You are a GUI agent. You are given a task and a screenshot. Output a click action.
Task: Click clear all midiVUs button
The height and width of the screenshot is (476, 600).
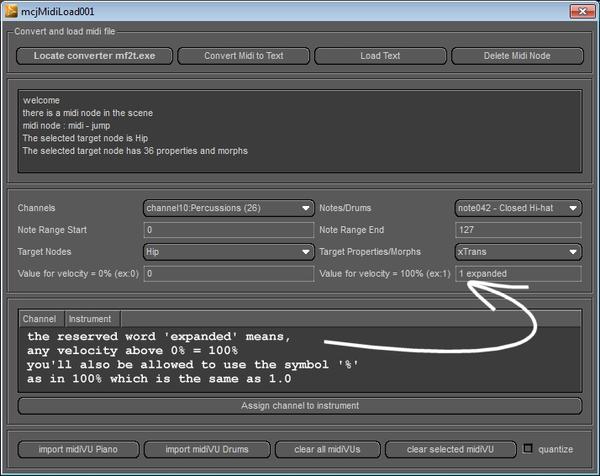point(328,449)
